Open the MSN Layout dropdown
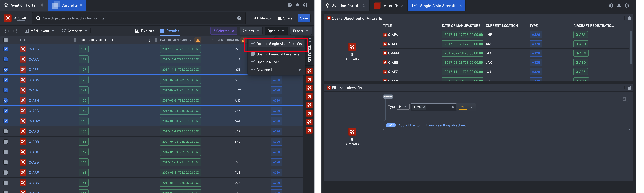Viewport: 644px width, 193px height. [40, 31]
